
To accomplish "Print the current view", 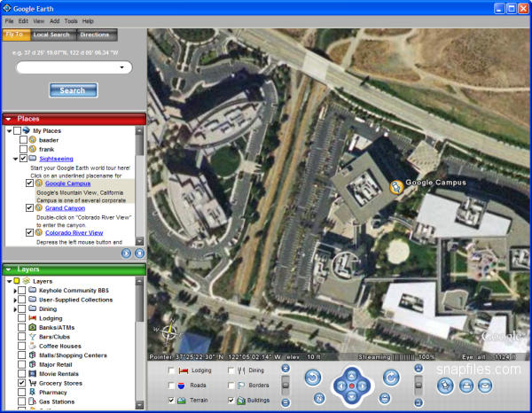I will (466, 386).
